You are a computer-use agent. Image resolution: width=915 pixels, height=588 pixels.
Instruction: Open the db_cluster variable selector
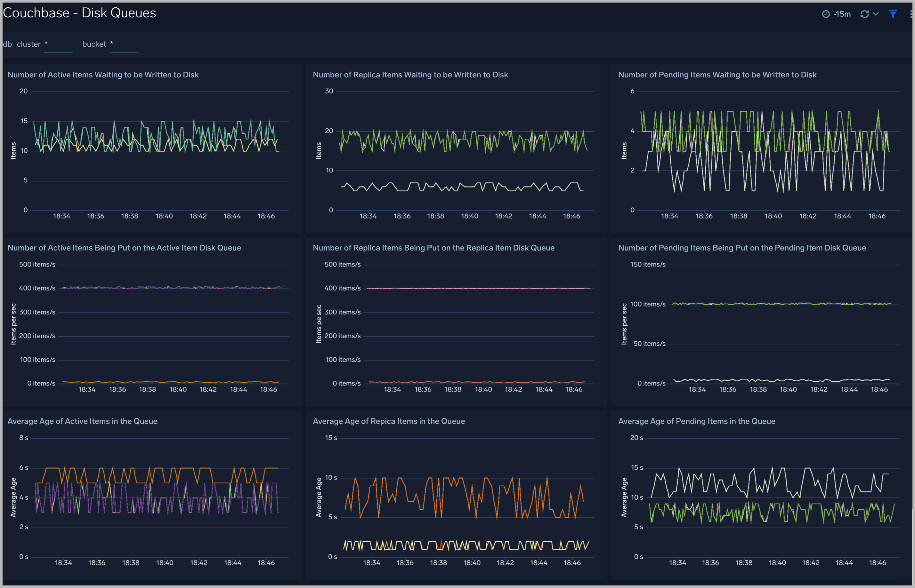(x=58, y=45)
